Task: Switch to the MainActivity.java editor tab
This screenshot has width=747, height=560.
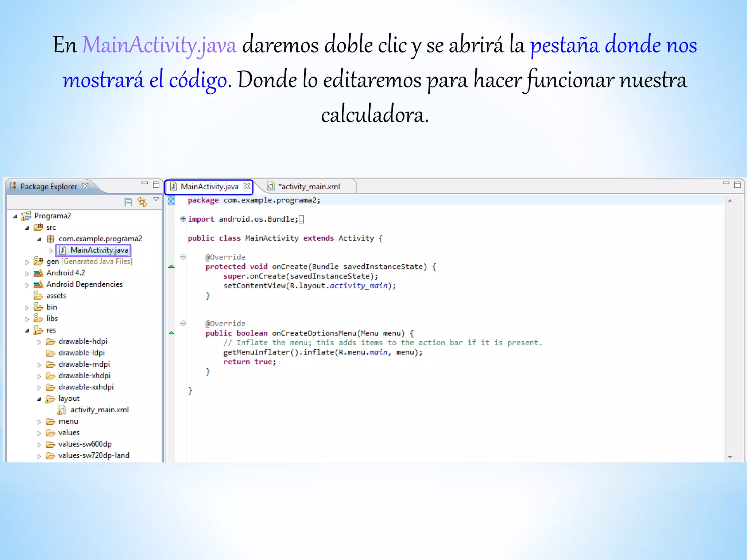Action: click(209, 187)
